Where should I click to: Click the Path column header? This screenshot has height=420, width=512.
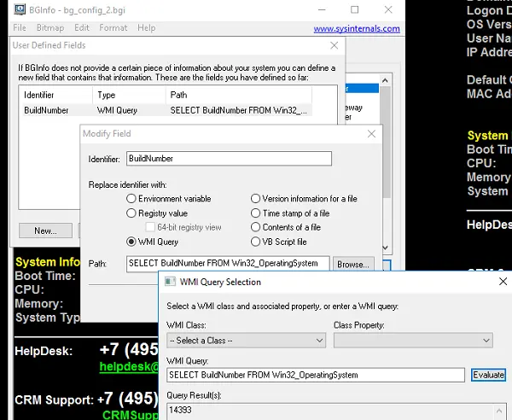click(239, 95)
